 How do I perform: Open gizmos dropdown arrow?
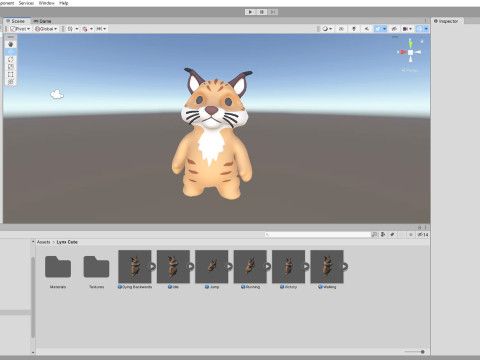pyautogui.click(x=426, y=29)
